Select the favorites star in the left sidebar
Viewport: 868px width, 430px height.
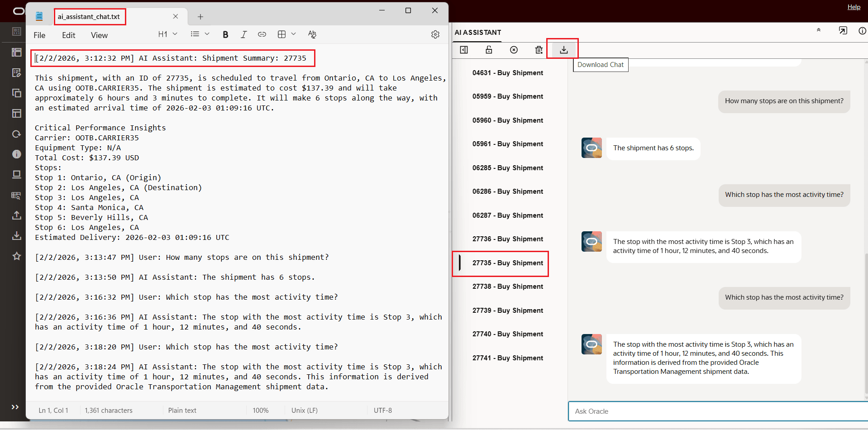(16, 256)
